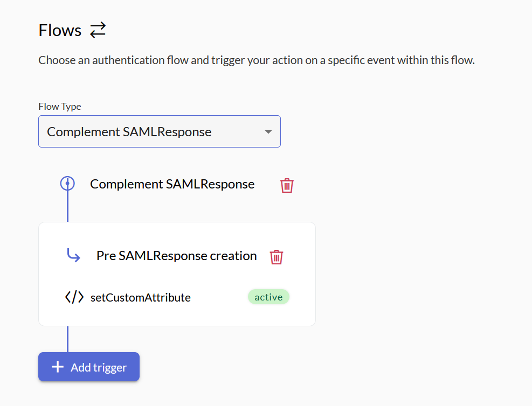Select the setCustomAttribute action
Image resolution: width=532 pixels, height=406 pixels.
point(141,297)
